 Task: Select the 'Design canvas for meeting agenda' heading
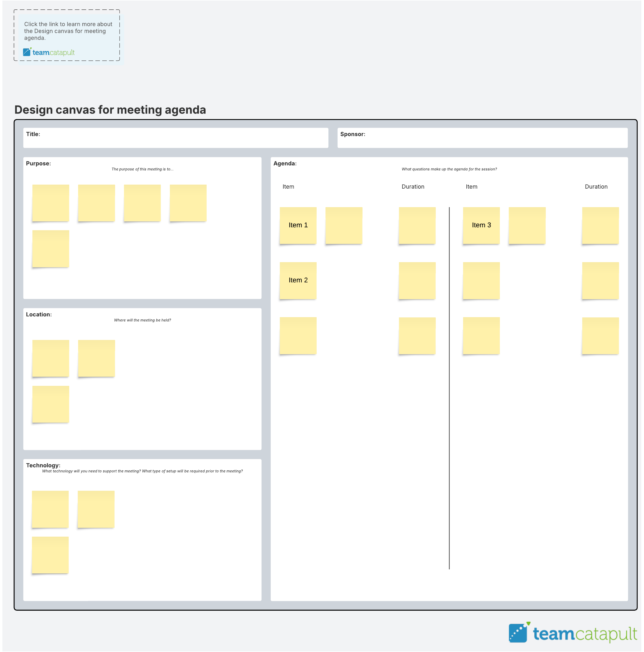[110, 110]
